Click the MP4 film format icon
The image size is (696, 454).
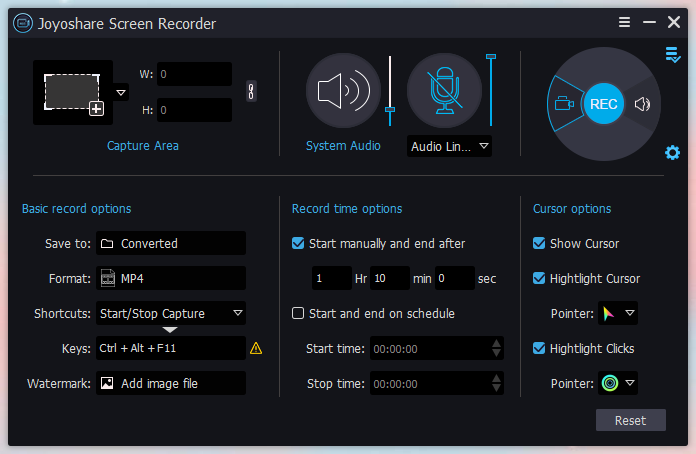click(x=108, y=278)
